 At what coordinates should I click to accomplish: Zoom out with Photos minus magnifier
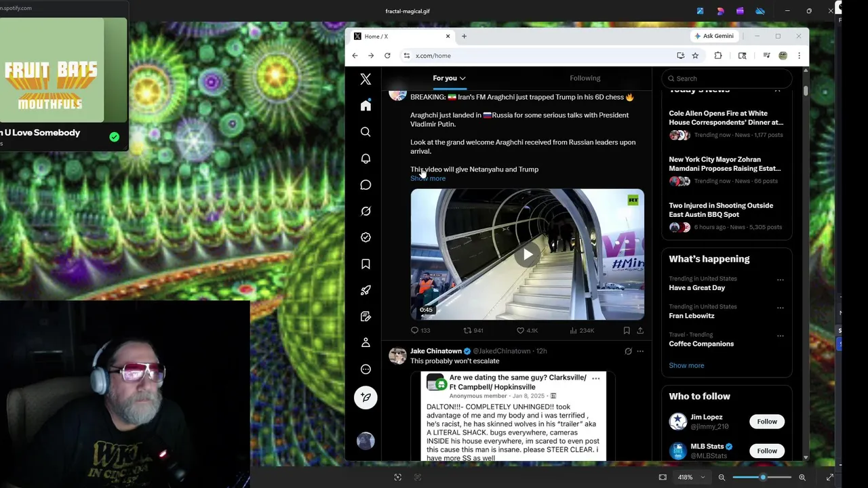722,477
